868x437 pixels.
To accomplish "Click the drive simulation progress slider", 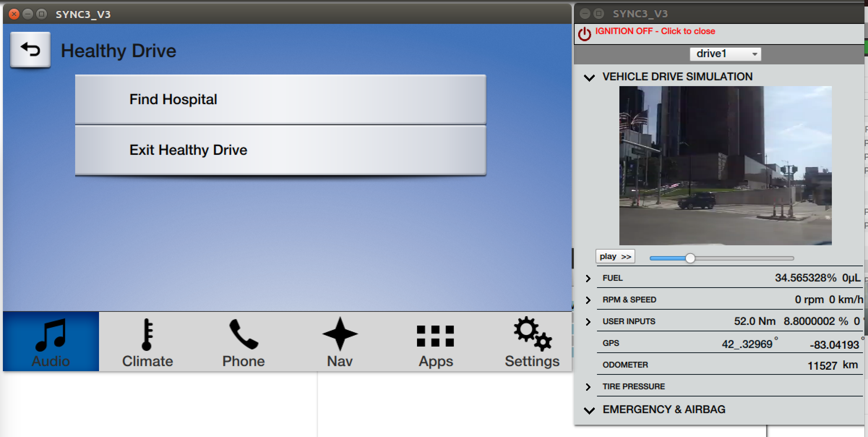I will [x=721, y=258].
